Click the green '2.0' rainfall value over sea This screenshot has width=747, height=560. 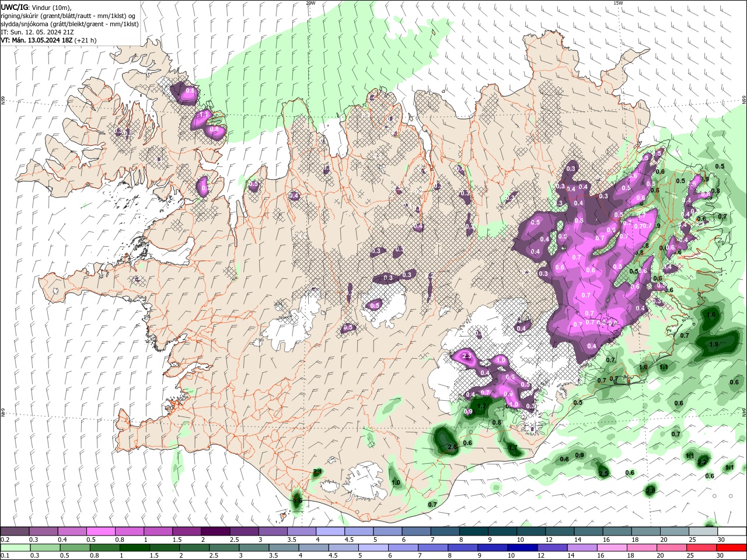coord(651,491)
